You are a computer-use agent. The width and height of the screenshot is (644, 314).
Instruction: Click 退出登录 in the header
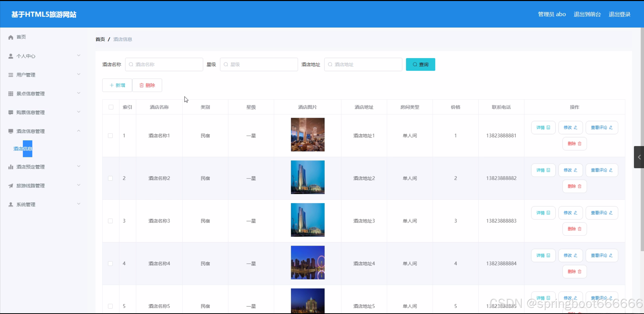tap(619, 14)
